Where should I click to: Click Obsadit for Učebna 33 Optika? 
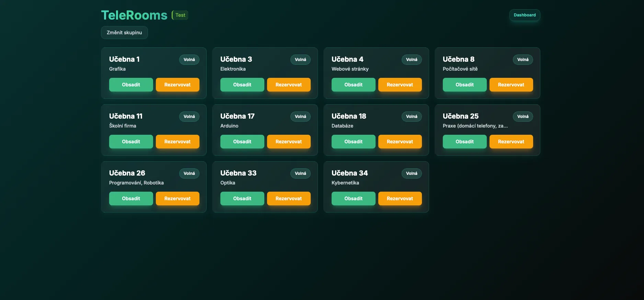[242, 199]
